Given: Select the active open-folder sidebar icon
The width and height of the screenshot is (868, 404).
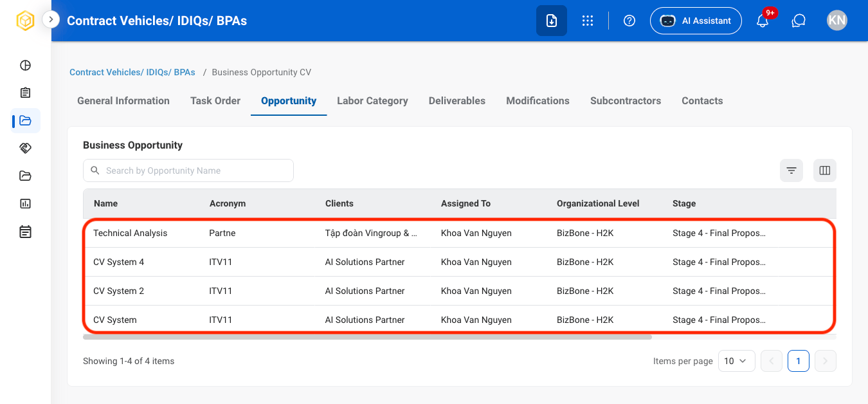Looking at the screenshot, I should click(25, 120).
